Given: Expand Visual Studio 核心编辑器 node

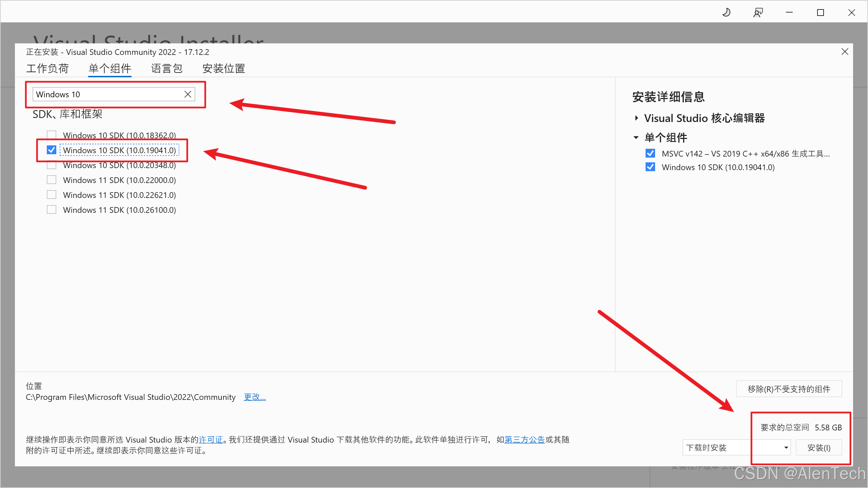Looking at the screenshot, I should point(636,118).
